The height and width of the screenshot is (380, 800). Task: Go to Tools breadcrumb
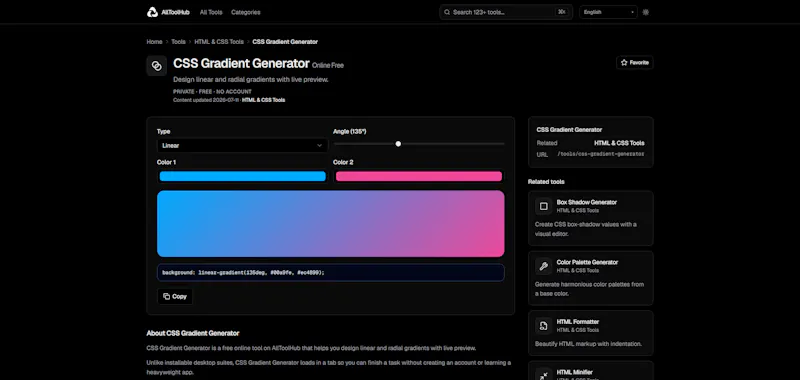[178, 42]
